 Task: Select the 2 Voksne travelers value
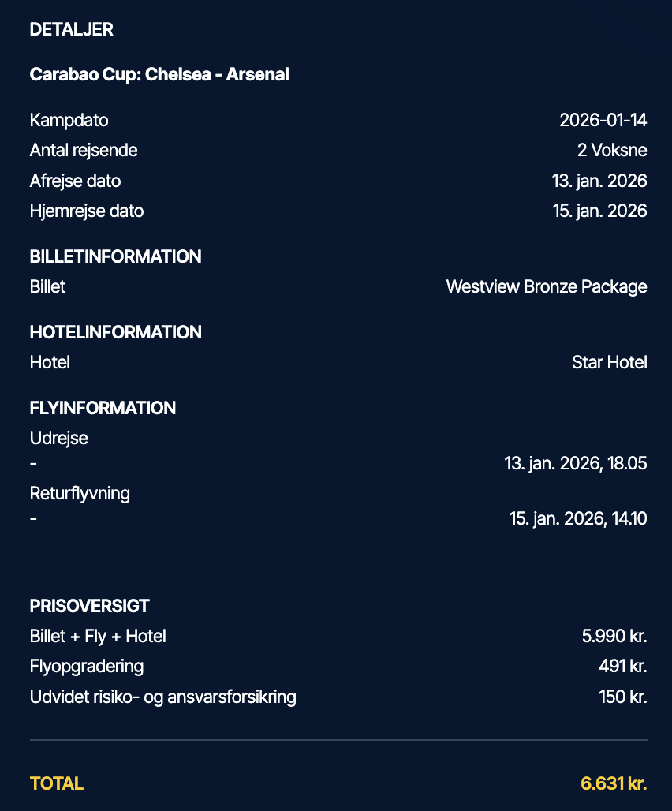pos(612,151)
